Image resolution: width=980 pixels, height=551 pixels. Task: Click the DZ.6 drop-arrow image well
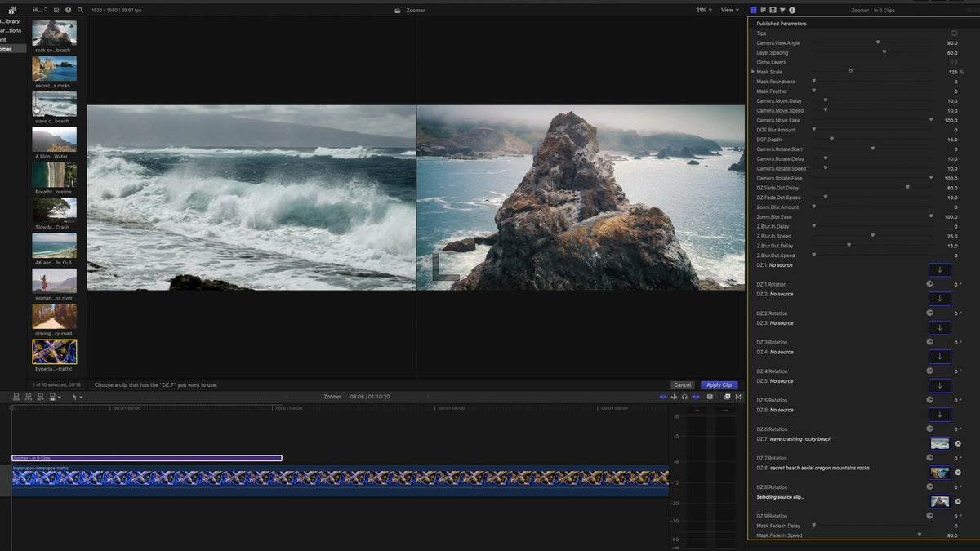pyautogui.click(x=940, y=415)
